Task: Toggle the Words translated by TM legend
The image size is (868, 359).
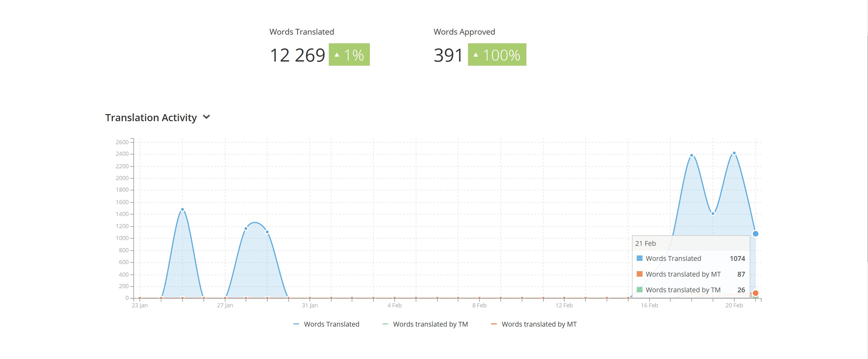Action: [425, 324]
